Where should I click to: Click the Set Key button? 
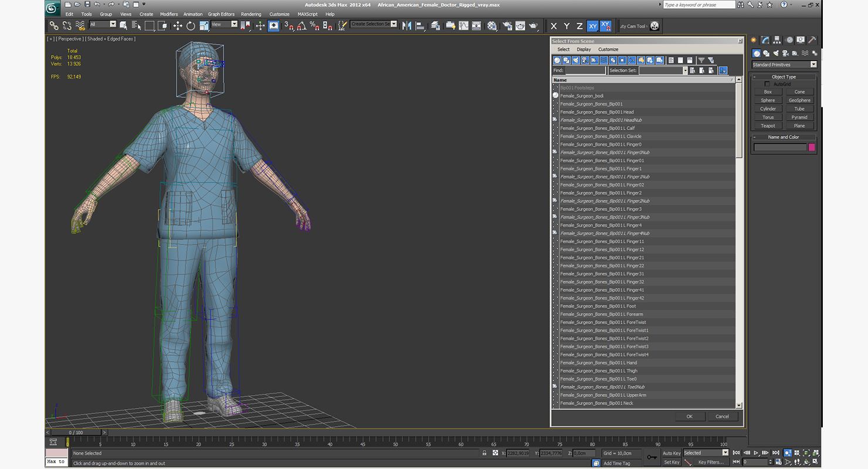672,462
